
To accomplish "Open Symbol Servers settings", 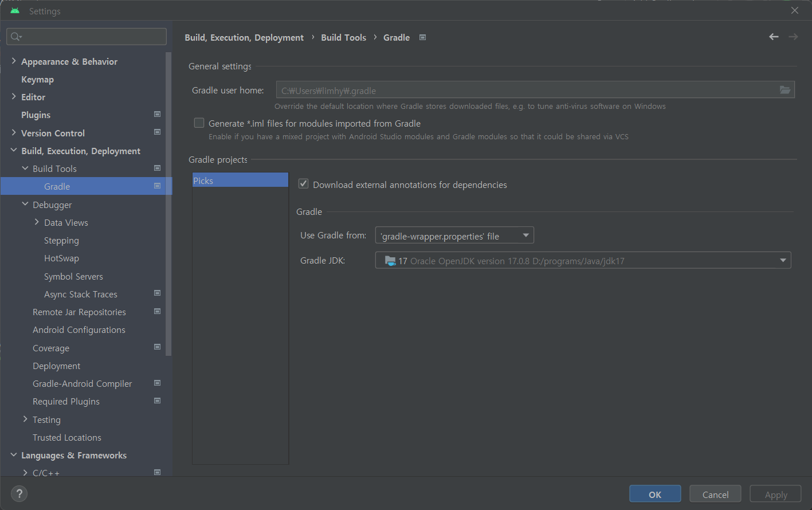I will click(73, 276).
